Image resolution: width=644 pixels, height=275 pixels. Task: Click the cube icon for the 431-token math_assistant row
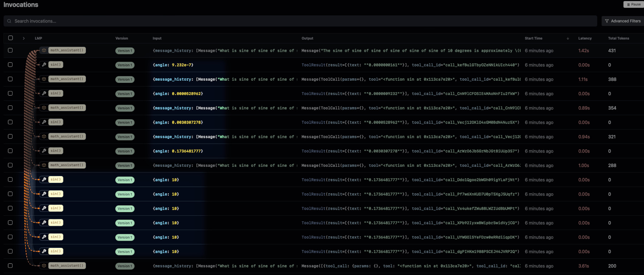tap(44, 50)
